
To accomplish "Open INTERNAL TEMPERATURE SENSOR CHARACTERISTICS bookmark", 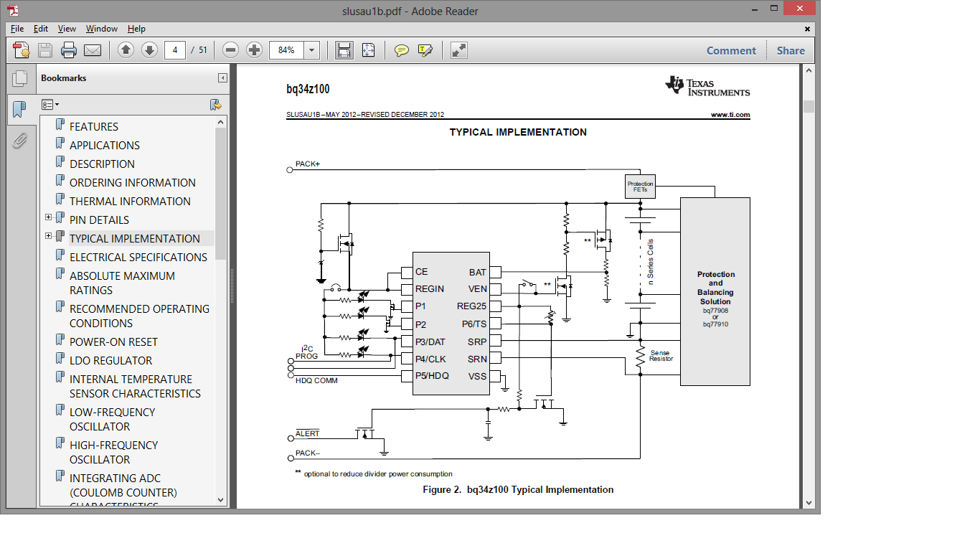I will pos(135,386).
